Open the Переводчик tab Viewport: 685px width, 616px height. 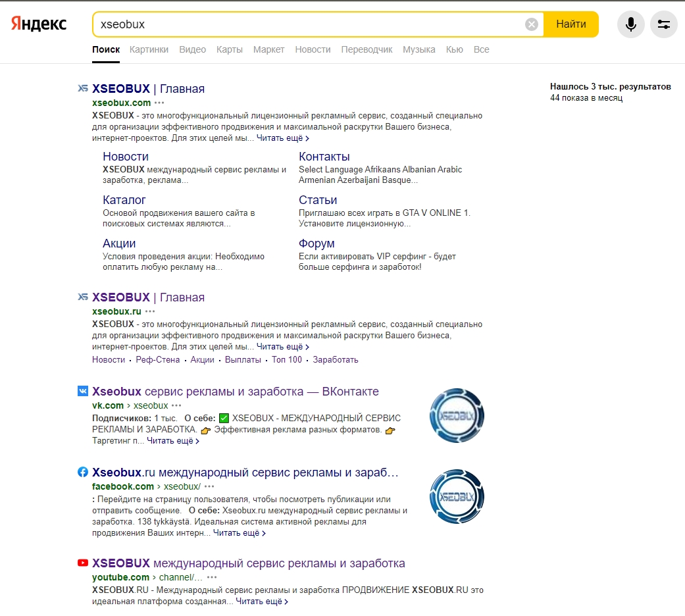(367, 49)
